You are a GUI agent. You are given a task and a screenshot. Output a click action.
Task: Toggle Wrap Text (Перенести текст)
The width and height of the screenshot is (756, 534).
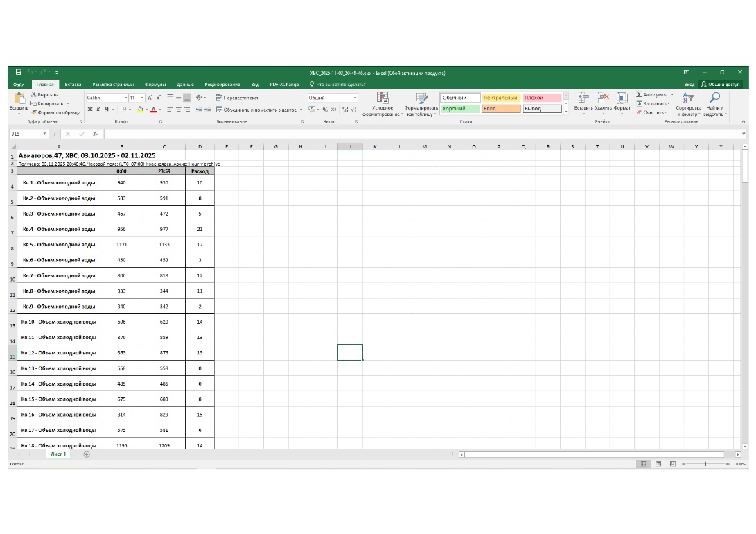click(x=238, y=98)
